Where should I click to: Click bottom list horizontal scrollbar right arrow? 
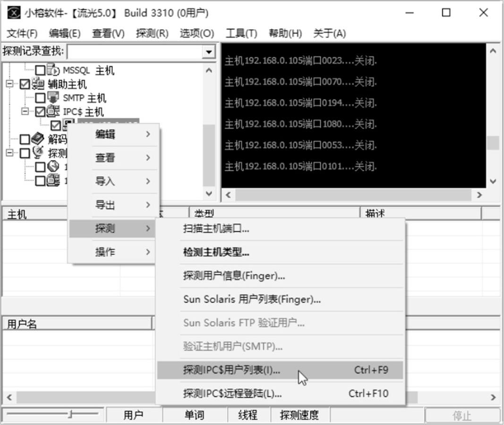493,397
